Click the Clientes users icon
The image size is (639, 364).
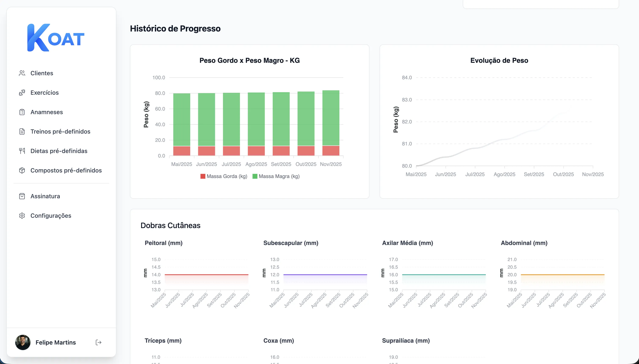click(x=22, y=73)
